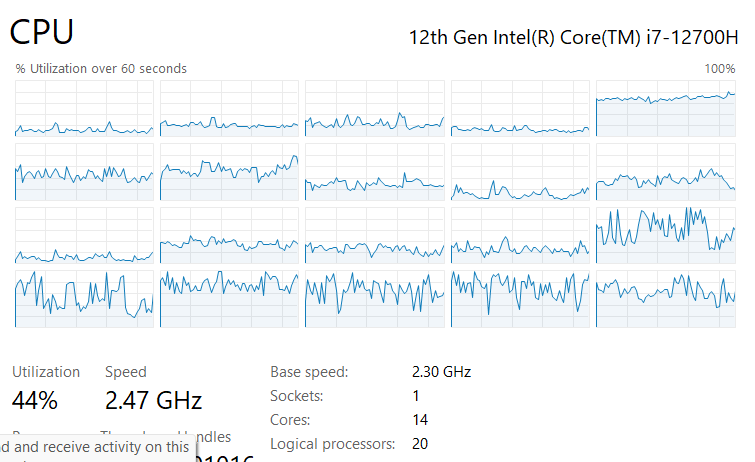755x462 pixels.
Task: Select the bottom-right logical processor graph
Action: [665, 298]
